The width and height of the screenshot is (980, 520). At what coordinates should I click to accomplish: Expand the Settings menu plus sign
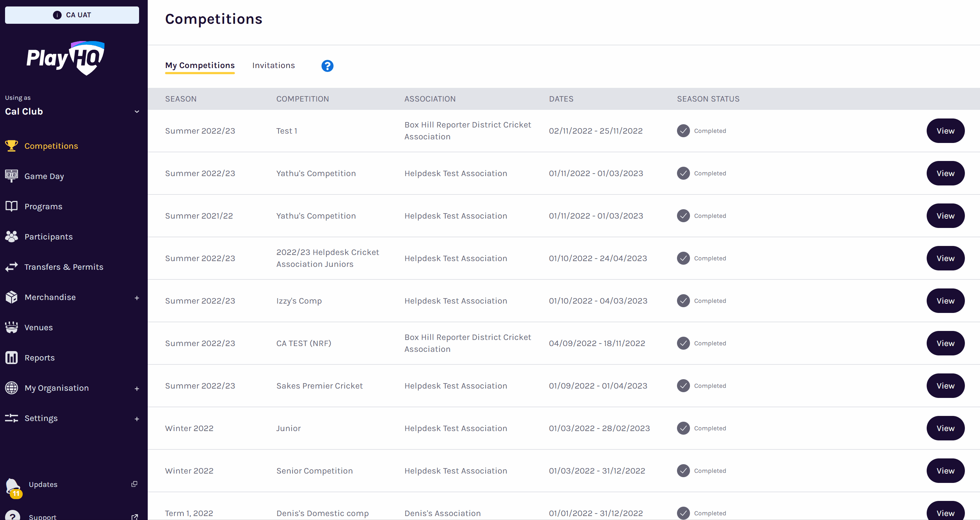pos(137,419)
